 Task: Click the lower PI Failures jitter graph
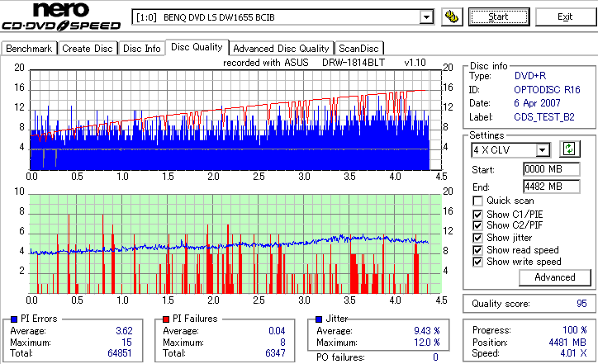pyautogui.click(x=235, y=244)
